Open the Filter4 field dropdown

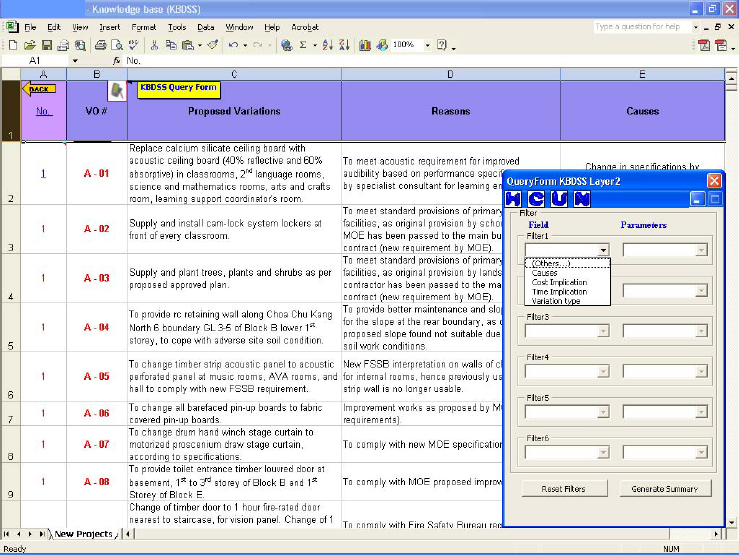pos(603,372)
